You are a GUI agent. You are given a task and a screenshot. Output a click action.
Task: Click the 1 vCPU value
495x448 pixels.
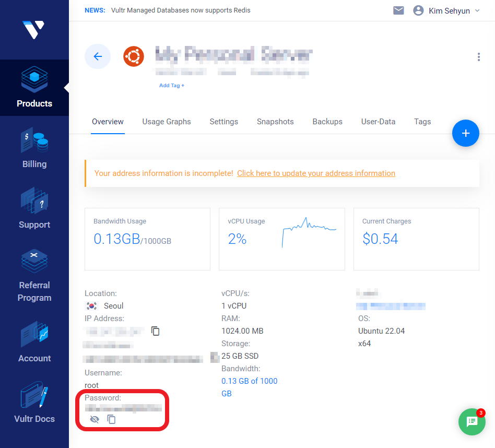click(234, 305)
